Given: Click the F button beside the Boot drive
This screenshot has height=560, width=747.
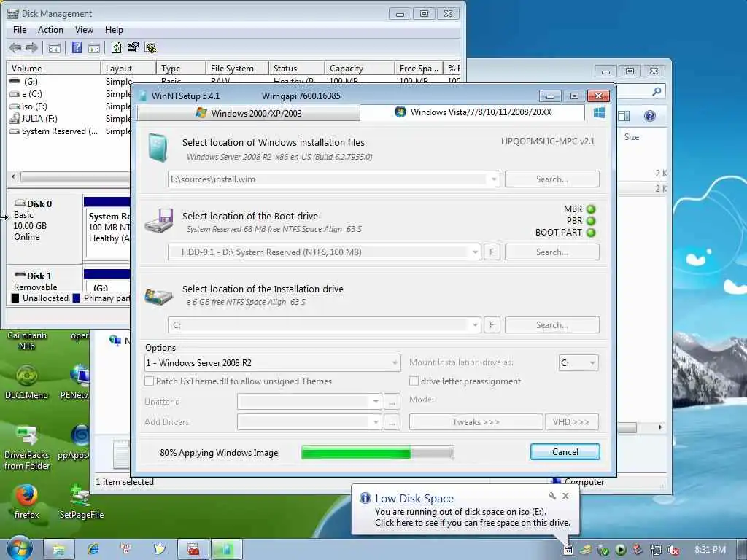Looking at the screenshot, I should 492,252.
